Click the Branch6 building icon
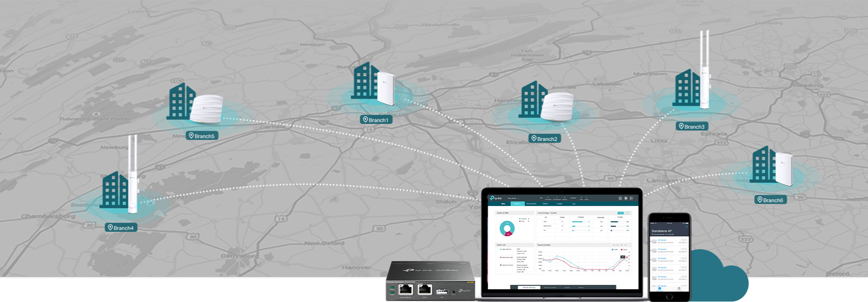The image size is (868, 302). pos(763,164)
